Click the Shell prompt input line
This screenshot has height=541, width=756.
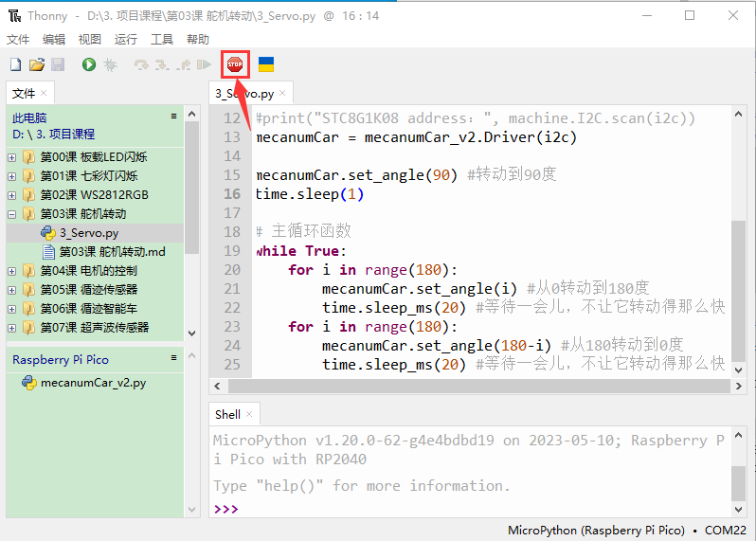click(x=471, y=509)
